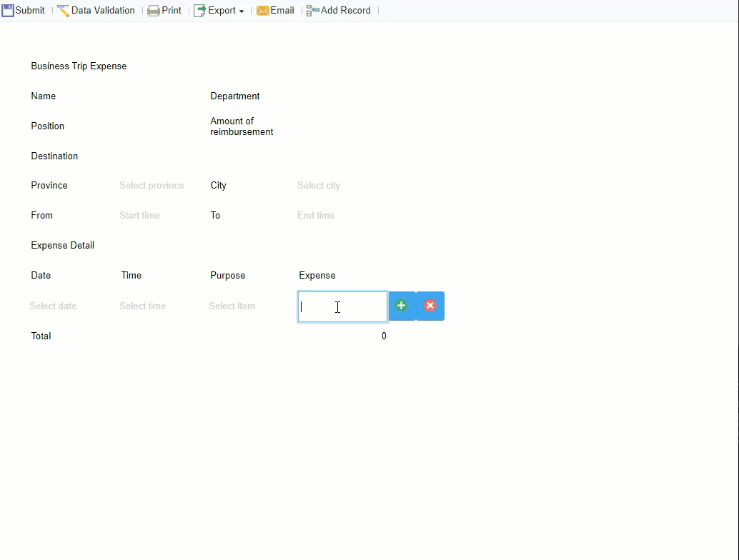Screen dimensions: 739x560
Task: Click the Date column header
Action: coord(41,276)
